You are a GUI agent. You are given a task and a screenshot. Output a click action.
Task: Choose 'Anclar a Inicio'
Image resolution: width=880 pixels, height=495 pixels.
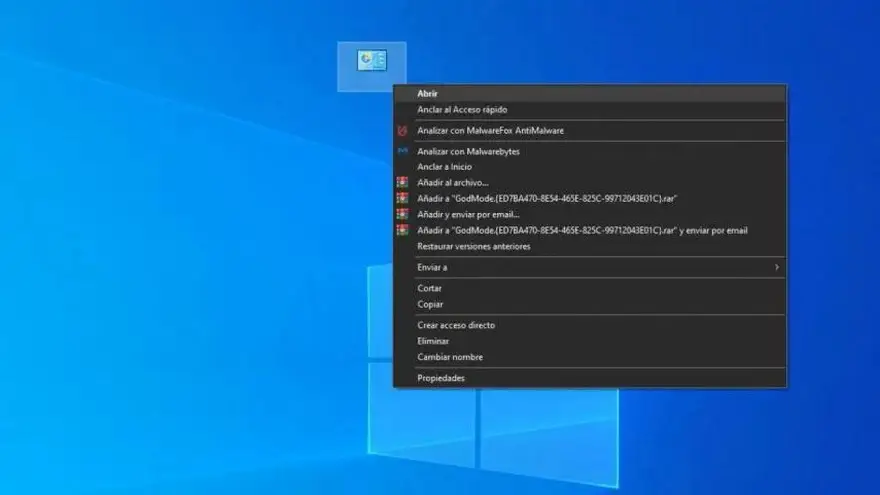pyautogui.click(x=590, y=167)
